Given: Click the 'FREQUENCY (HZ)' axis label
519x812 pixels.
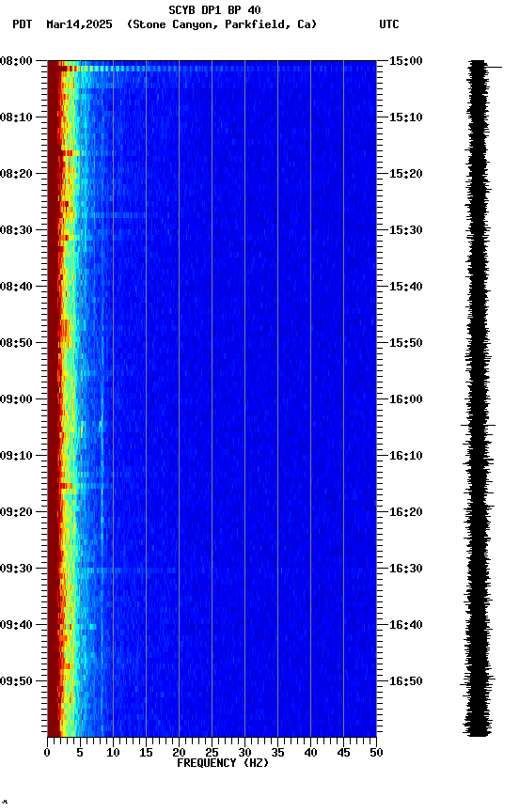Looking at the screenshot, I should [223, 763].
